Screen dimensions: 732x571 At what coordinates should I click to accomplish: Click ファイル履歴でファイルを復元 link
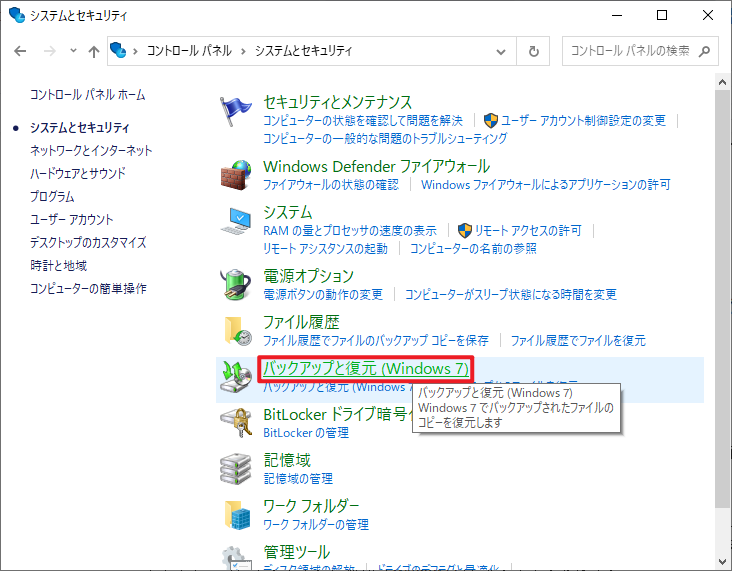(x=578, y=341)
